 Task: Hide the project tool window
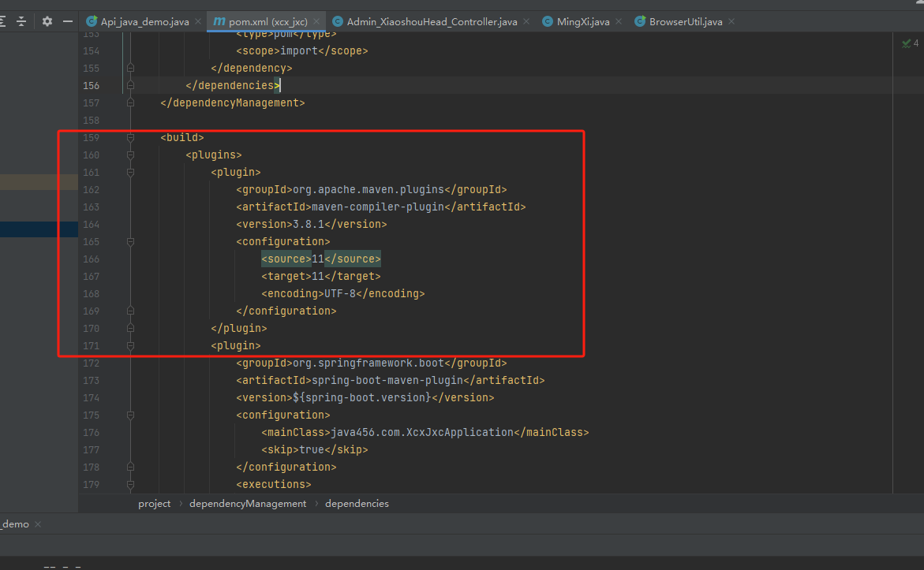(x=68, y=21)
